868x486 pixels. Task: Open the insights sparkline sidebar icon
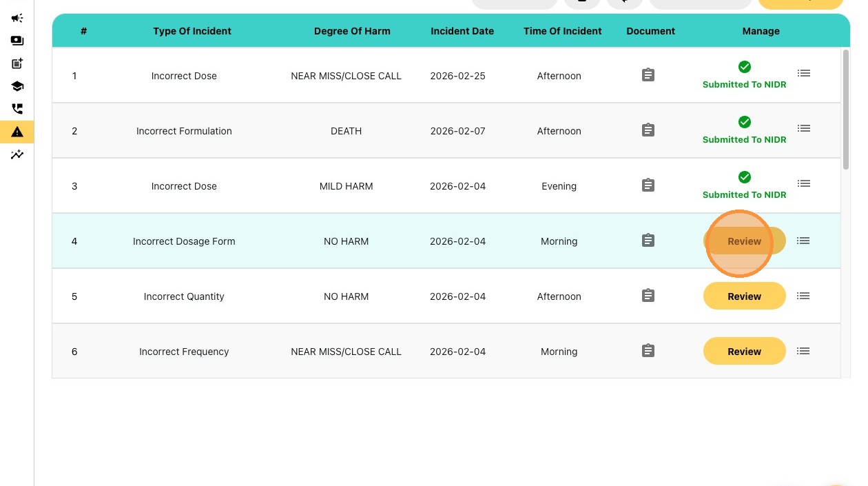coord(17,154)
